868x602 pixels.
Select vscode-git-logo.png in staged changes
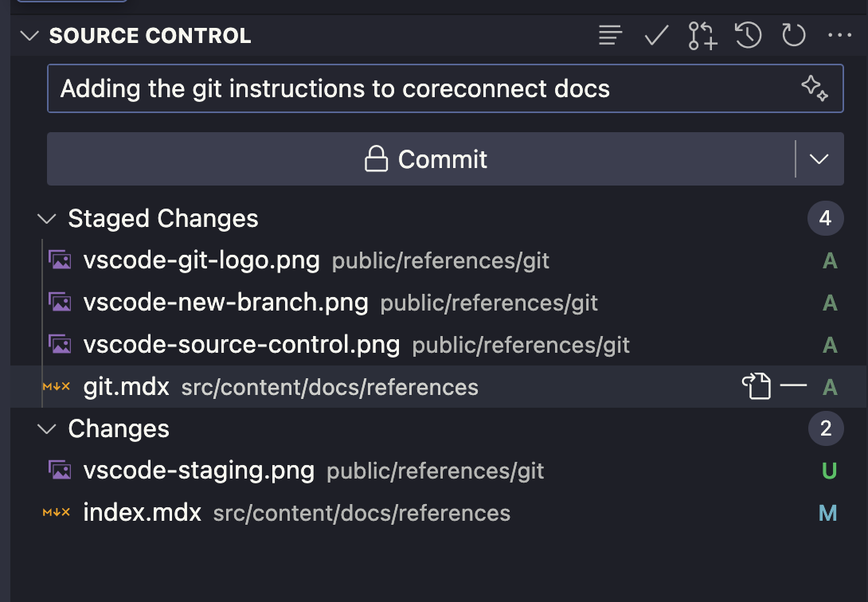click(201, 260)
